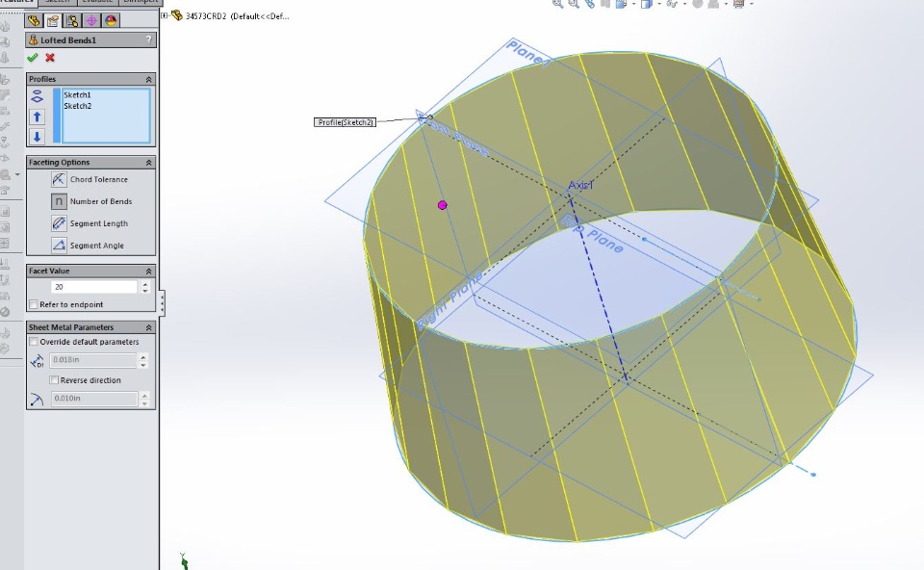This screenshot has width=924, height=570.
Task: Click the View Settings monitor icon
Action: (739, 4)
